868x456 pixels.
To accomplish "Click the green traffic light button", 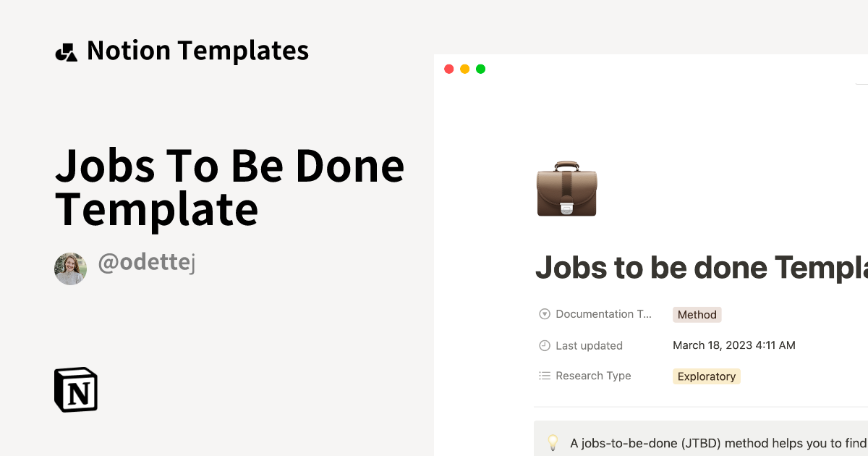I will click(x=480, y=68).
